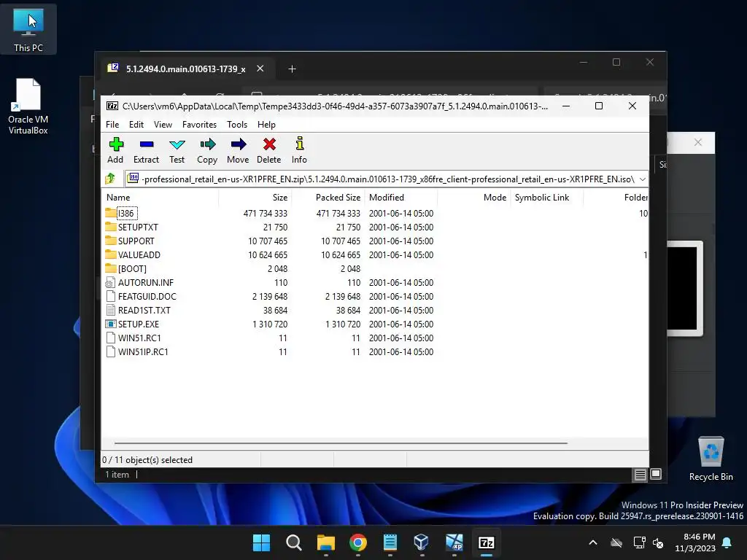Screen dimensions: 747x560
Task: Click the '0 / 11 object(s) selected' status
Action: click(x=147, y=460)
